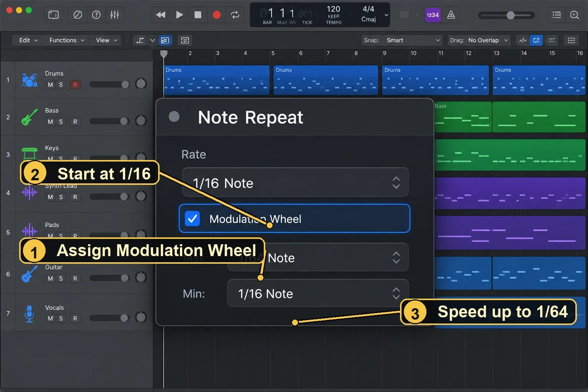
Task: Mute the Synth Lead track
Action: 50,197
